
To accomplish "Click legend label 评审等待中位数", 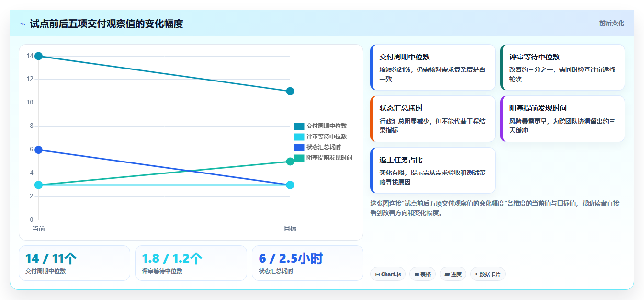I will [327, 137].
